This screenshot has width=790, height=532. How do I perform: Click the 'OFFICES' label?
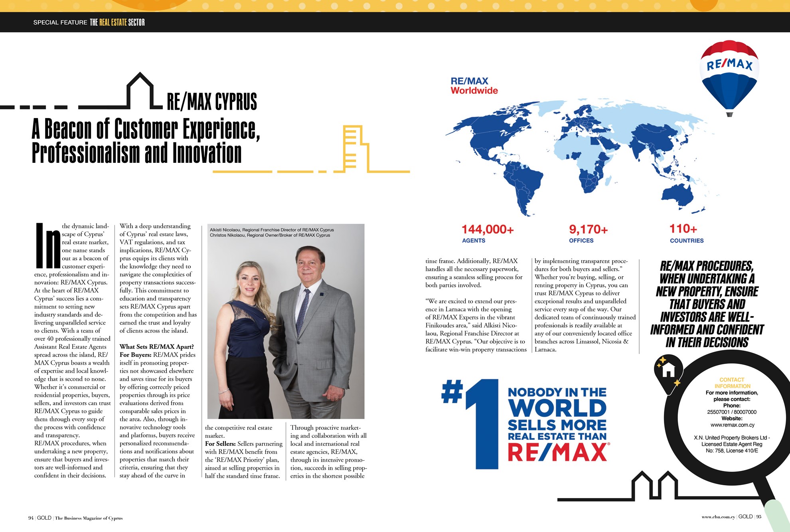581,241
